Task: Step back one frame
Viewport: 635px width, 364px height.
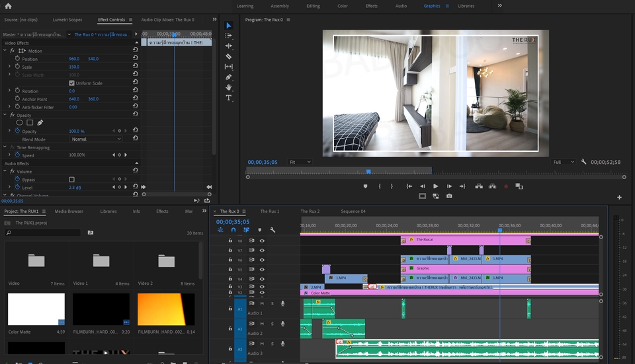Action: (x=423, y=186)
